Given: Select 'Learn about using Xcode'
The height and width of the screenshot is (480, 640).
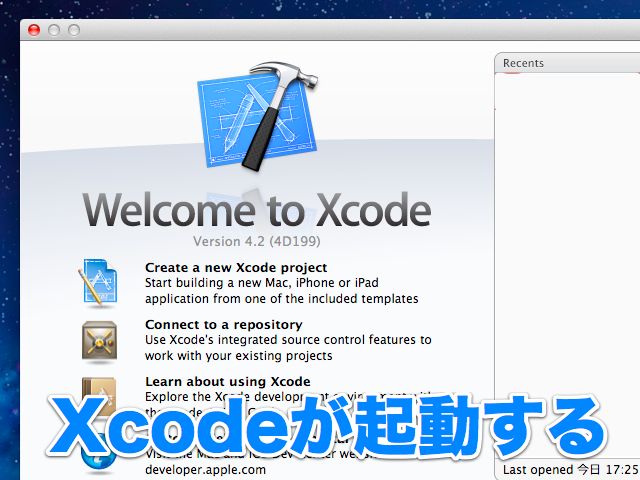Looking at the screenshot, I should click(228, 382).
